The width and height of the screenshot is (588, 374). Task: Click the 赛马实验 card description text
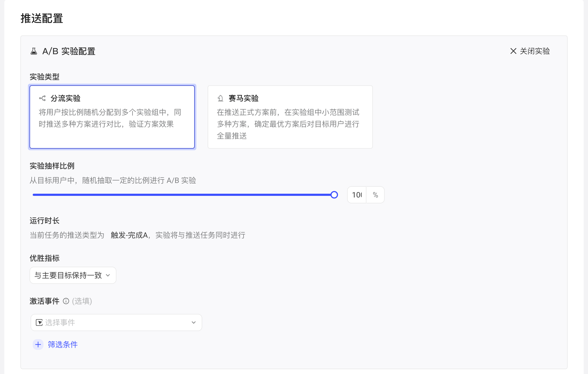pos(288,124)
